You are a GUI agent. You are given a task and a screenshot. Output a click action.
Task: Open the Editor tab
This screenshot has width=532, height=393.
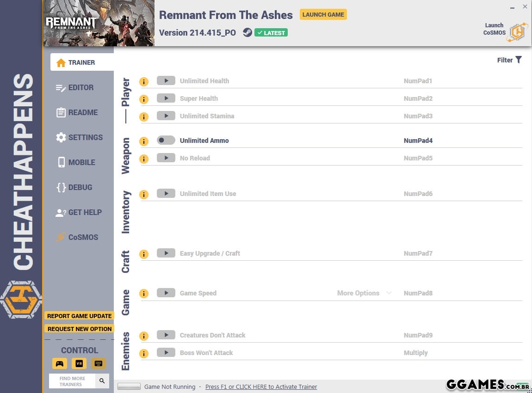point(81,87)
